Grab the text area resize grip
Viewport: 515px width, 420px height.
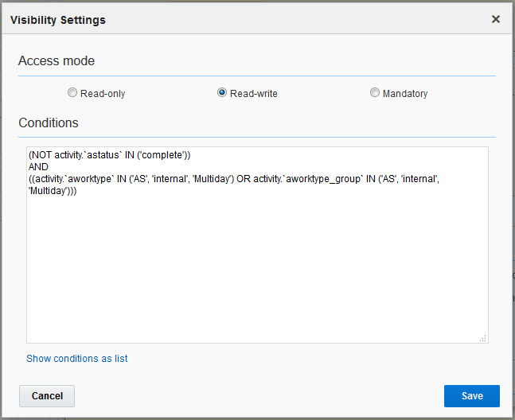click(x=482, y=338)
